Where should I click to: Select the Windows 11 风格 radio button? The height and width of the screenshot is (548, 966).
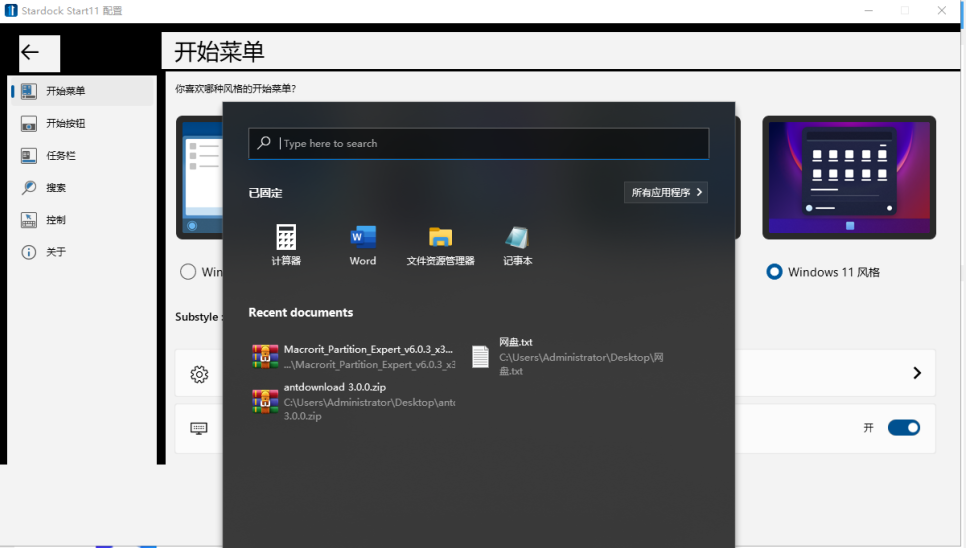pyautogui.click(x=774, y=272)
